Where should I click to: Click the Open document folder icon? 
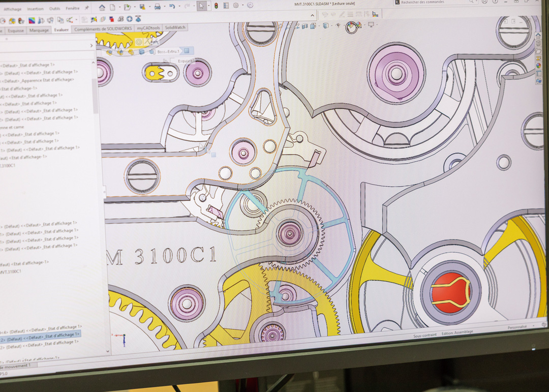[127, 7]
